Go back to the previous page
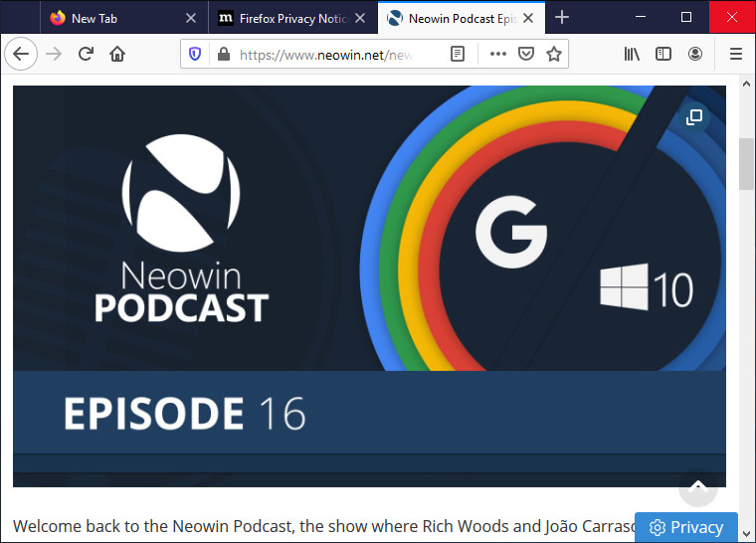 21,54
